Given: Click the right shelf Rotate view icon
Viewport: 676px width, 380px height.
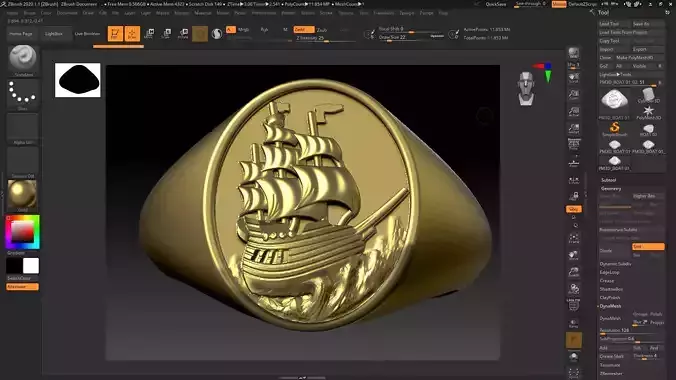Looking at the screenshot, I should 573,289.
